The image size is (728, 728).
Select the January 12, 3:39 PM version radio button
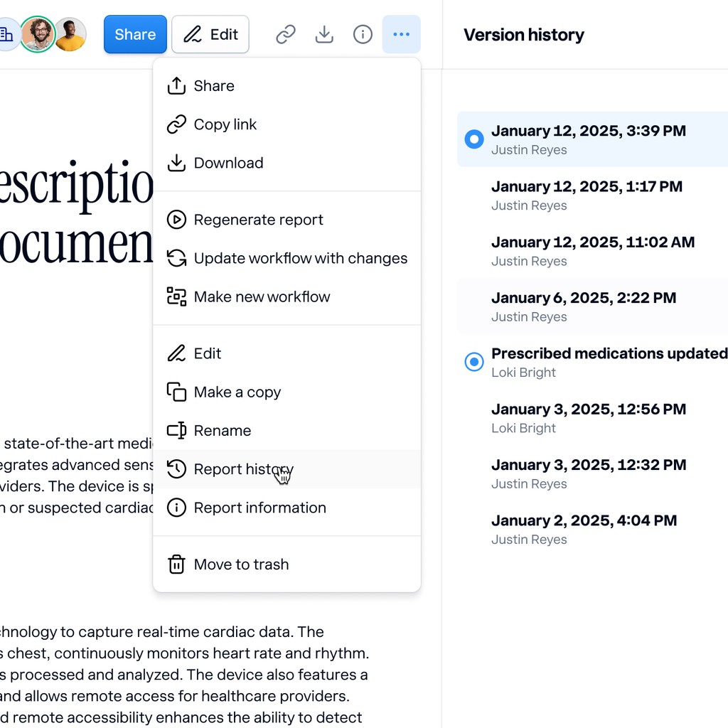pyautogui.click(x=473, y=139)
